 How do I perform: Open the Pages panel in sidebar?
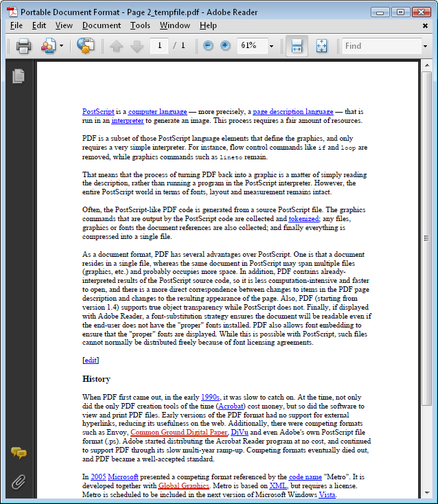click(x=19, y=76)
